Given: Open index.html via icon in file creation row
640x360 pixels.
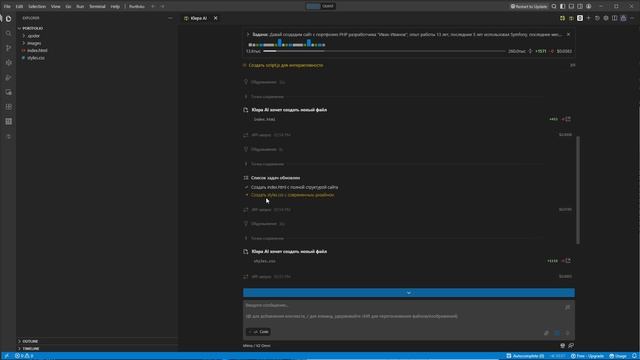Looking at the screenshot, I should (x=568, y=119).
